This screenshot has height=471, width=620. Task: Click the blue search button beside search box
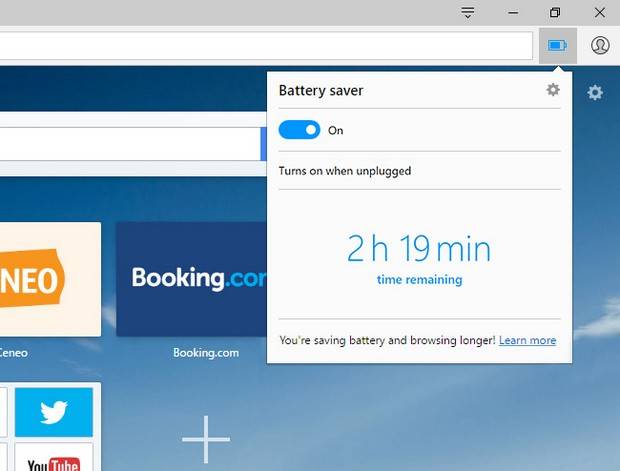(264, 144)
